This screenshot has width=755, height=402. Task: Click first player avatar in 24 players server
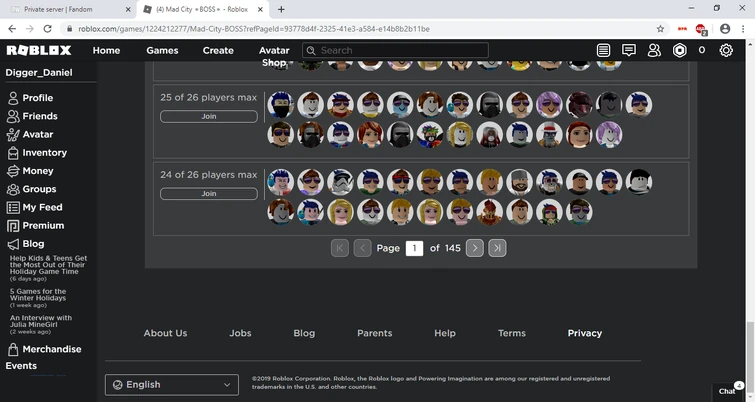coord(281,182)
